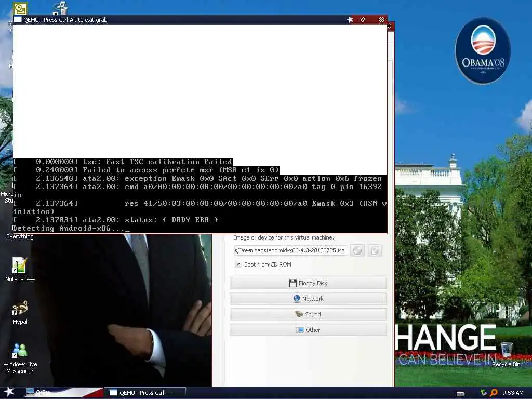Image resolution: width=532 pixels, height=399 pixels.
Task: Open the yellow clock icon at desktop top-left
Action: tap(20, 8)
